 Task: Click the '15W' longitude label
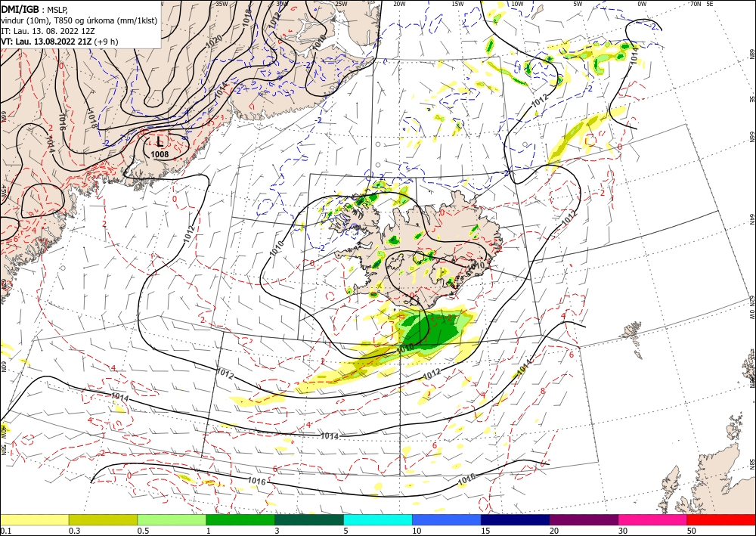point(457,4)
